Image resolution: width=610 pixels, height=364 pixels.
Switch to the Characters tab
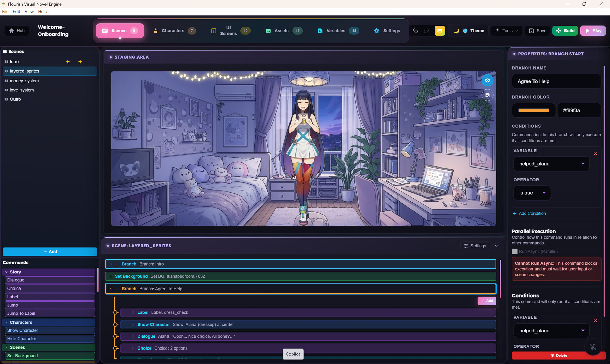pos(173,31)
